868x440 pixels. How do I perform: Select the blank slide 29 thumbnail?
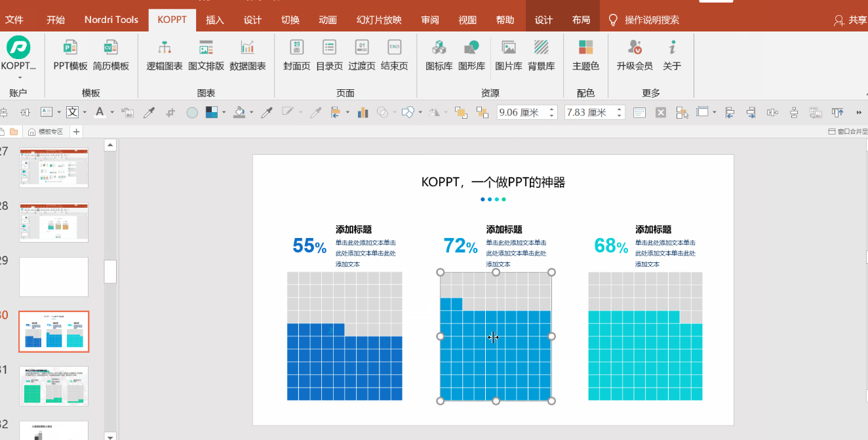pyautogui.click(x=54, y=277)
